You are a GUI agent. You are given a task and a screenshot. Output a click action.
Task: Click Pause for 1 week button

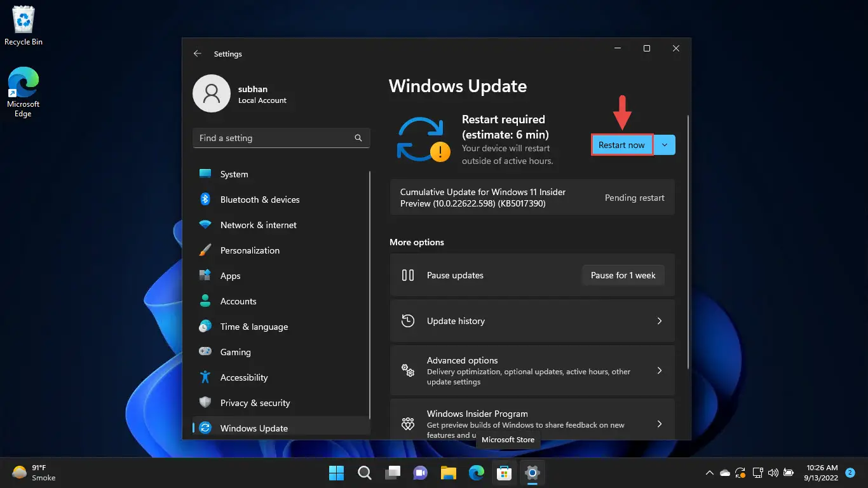tap(623, 275)
